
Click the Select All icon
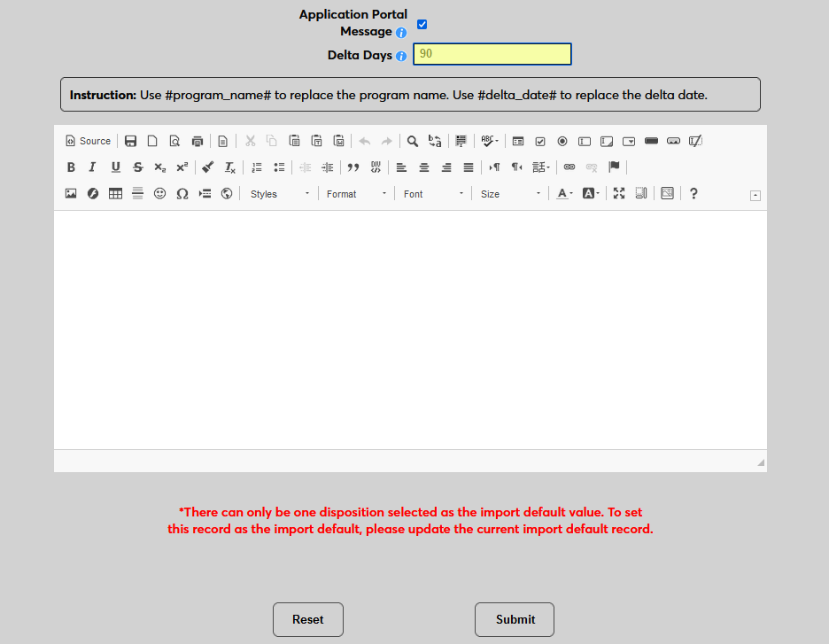click(461, 141)
